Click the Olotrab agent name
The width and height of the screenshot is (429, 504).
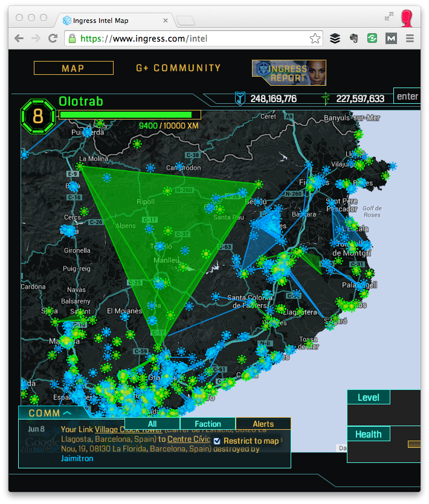[81, 101]
